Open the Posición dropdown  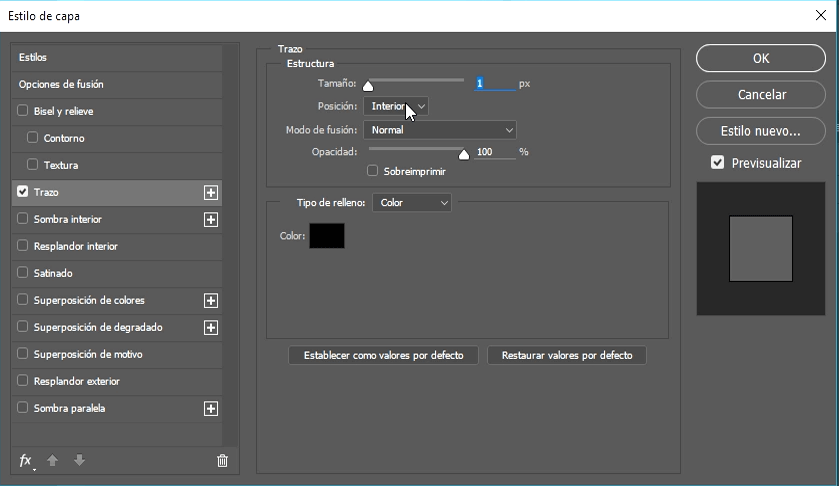(x=396, y=106)
